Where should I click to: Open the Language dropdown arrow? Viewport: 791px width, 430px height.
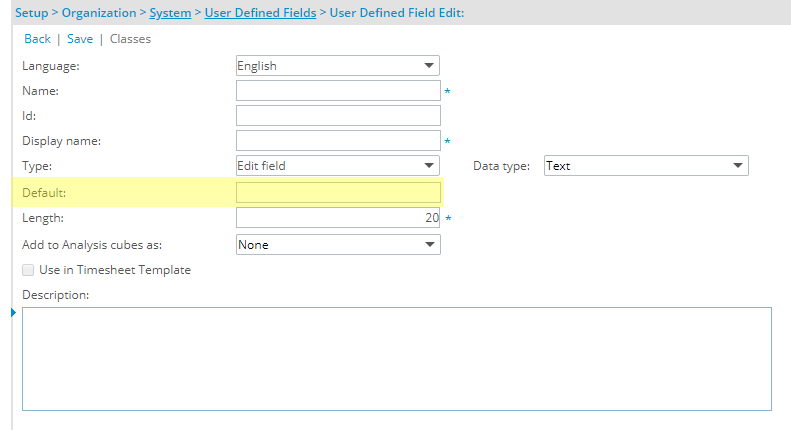(x=429, y=66)
